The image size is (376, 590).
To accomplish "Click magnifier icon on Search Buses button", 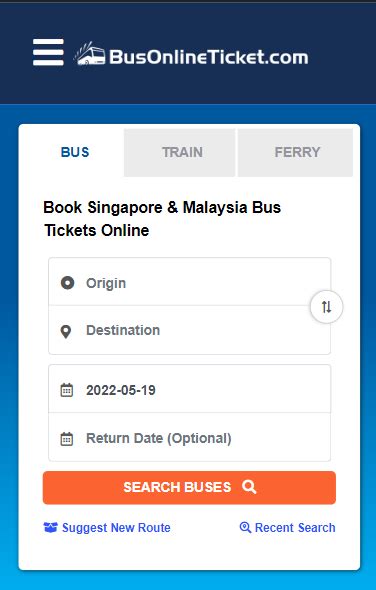I will pos(249,487).
